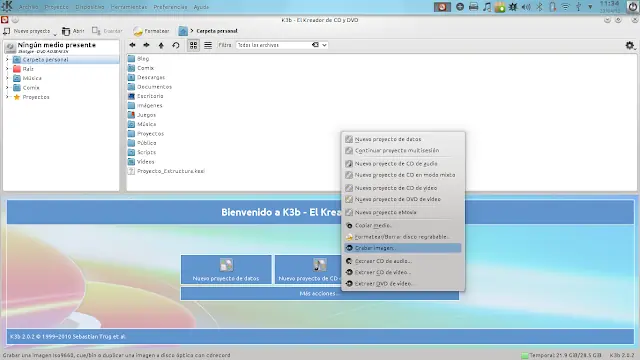Screen dimensions: 640x360
Task: Click the Extraer CD de audio menu icon
Action: (349, 261)
